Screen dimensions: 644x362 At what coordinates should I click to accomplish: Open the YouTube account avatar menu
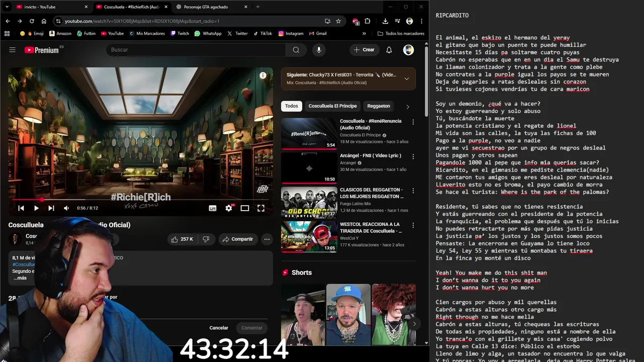click(x=409, y=50)
